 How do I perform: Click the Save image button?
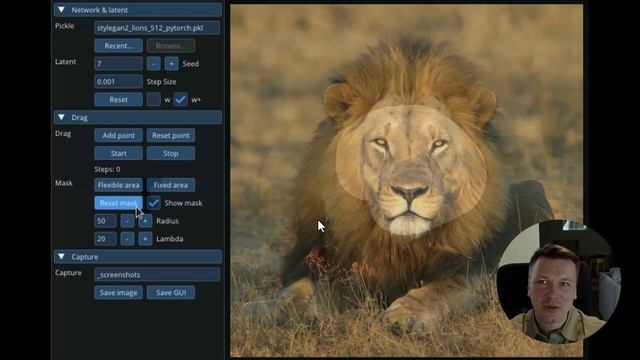118,293
